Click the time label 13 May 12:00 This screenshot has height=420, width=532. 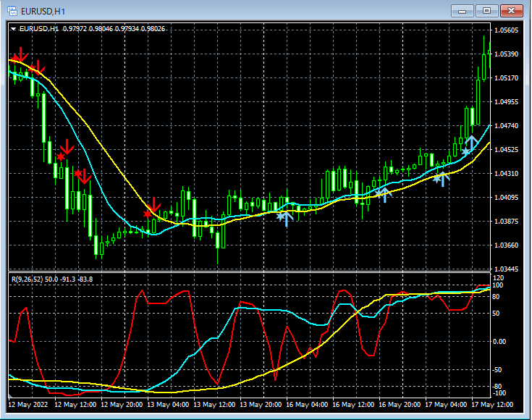(214, 405)
